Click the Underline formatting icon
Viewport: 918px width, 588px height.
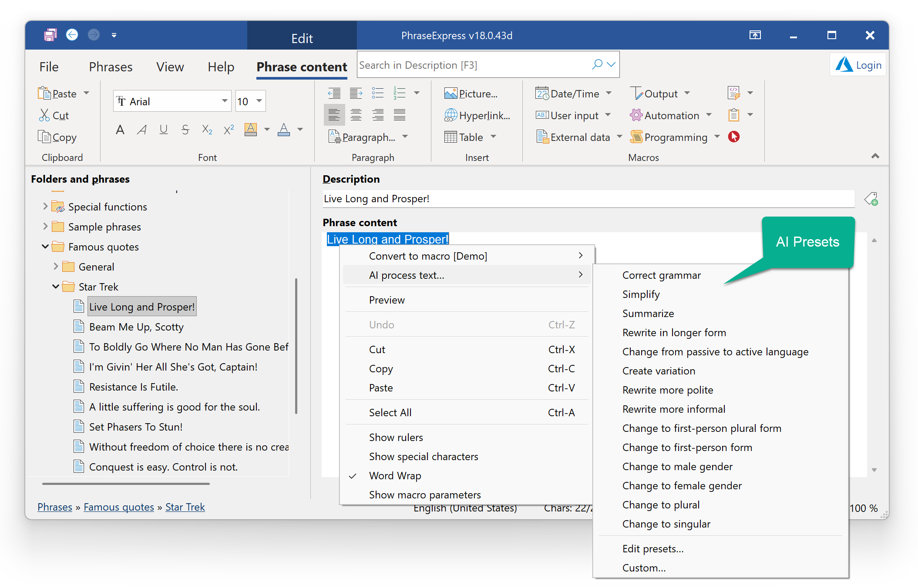tap(163, 130)
